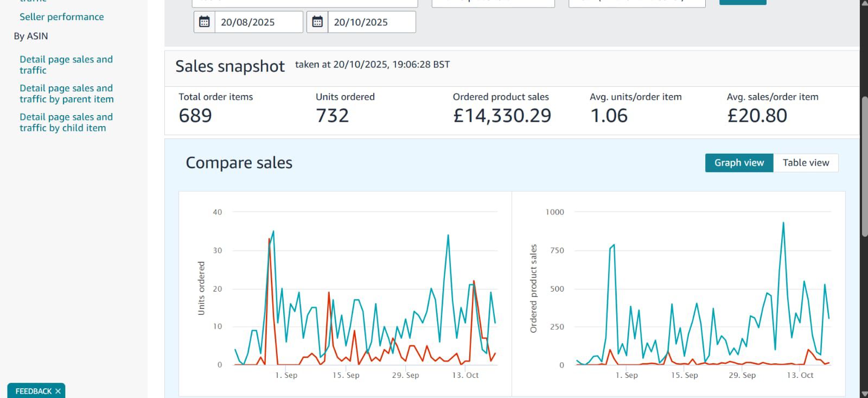868x398 pixels.
Task: Click the FEEDBACK button
Action: (33, 391)
